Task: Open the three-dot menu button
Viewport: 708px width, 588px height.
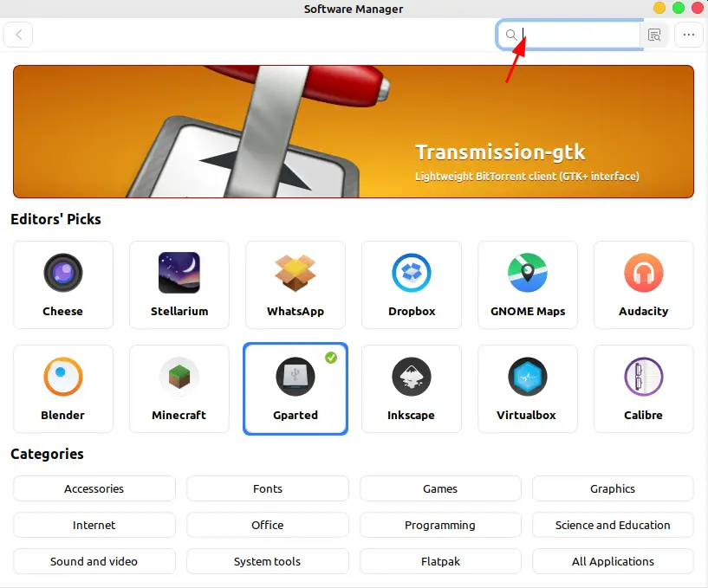Action: tap(689, 35)
